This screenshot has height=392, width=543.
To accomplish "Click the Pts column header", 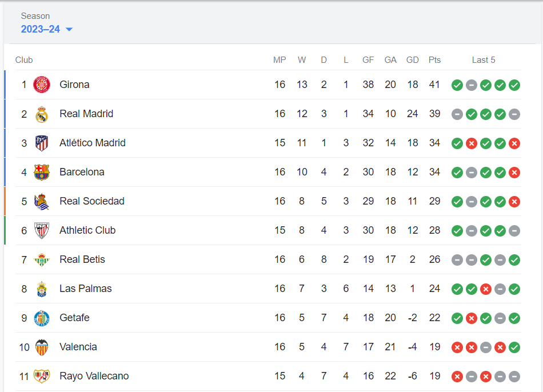I will [x=434, y=60].
